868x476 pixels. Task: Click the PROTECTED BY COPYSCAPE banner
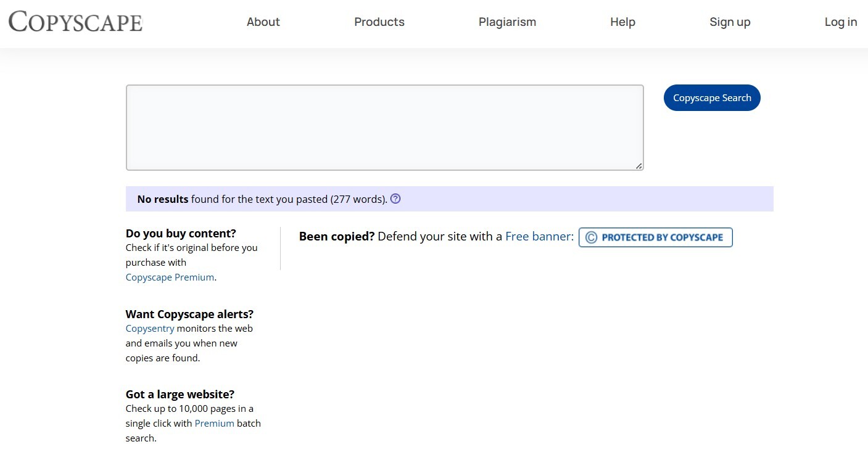click(x=655, y=237)
